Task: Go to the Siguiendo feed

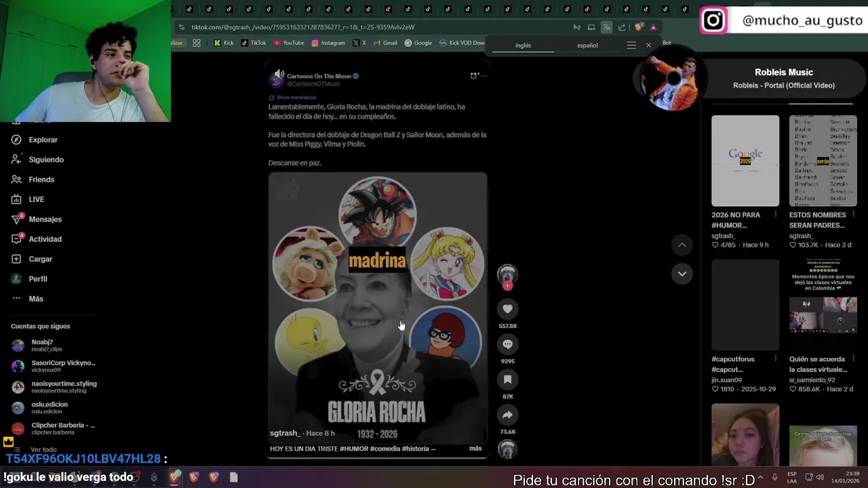Action: coord(37,159)
